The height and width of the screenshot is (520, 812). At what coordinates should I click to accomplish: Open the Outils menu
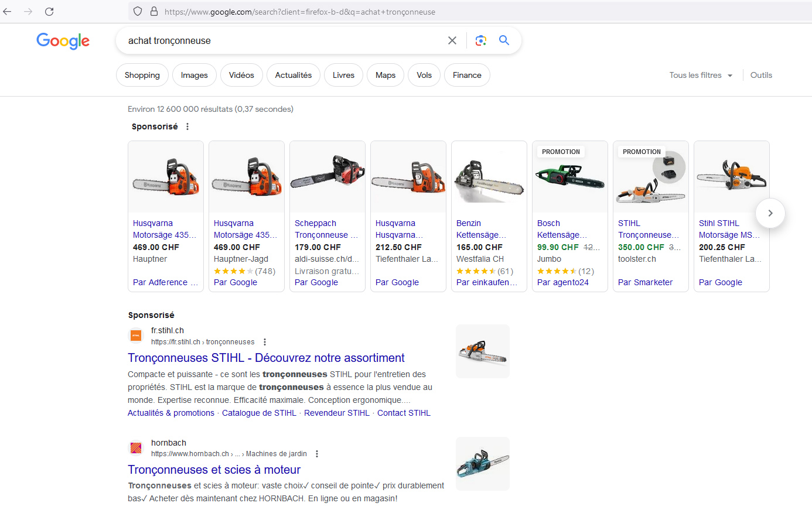coord(761,75)
